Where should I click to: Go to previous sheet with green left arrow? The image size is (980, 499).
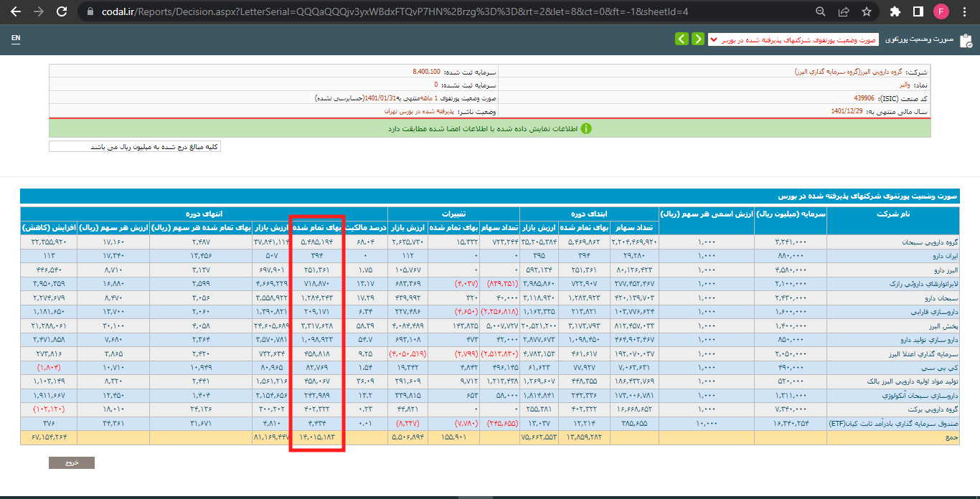pyautogui.click(x=681, y=39)
